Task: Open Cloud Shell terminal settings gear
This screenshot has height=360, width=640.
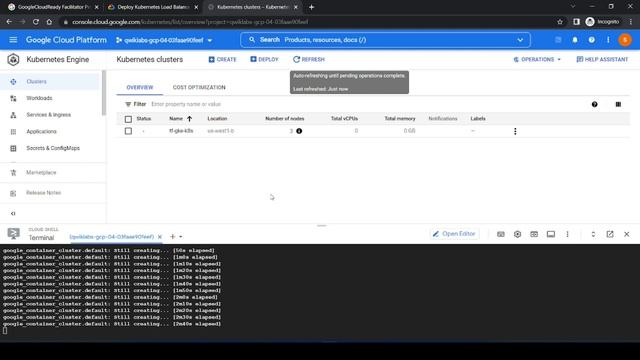Action: point(518,234)
